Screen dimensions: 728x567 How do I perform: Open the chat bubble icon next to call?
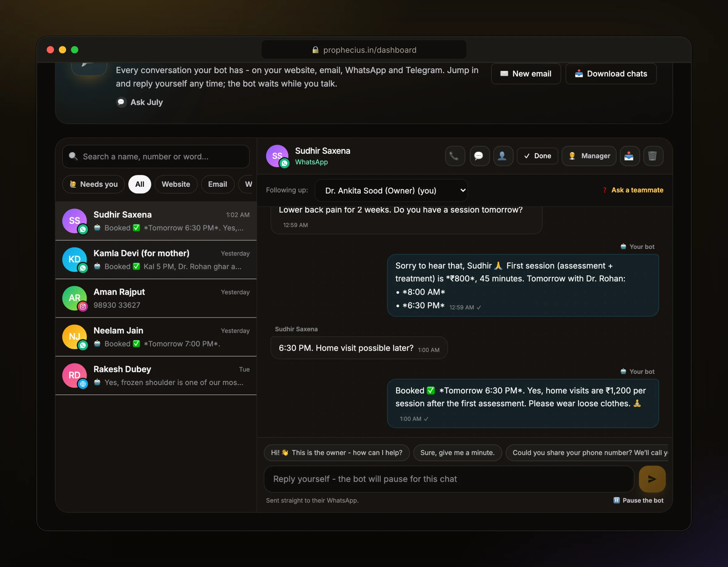tap(479, 156)
